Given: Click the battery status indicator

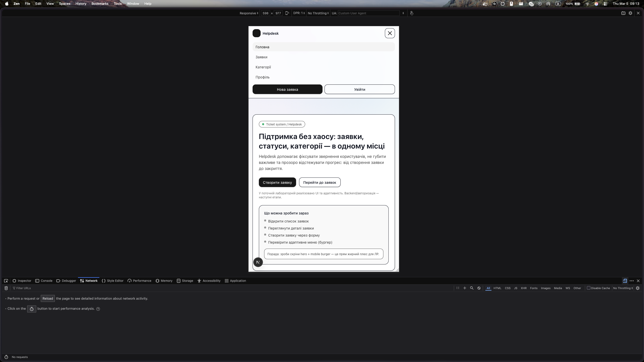Looking at the screenshot, I should tap(573, 4).
